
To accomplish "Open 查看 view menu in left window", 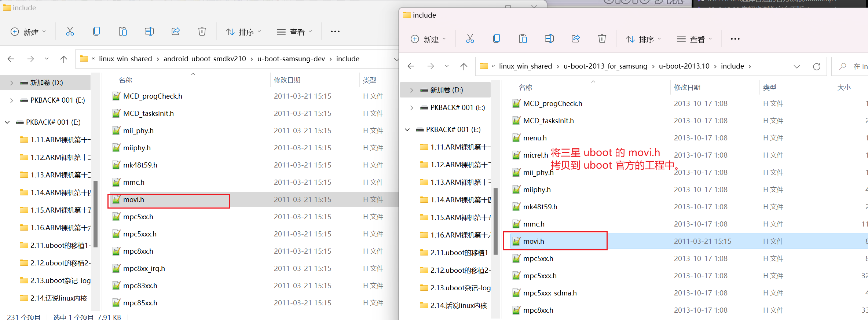I will (294, 32).
